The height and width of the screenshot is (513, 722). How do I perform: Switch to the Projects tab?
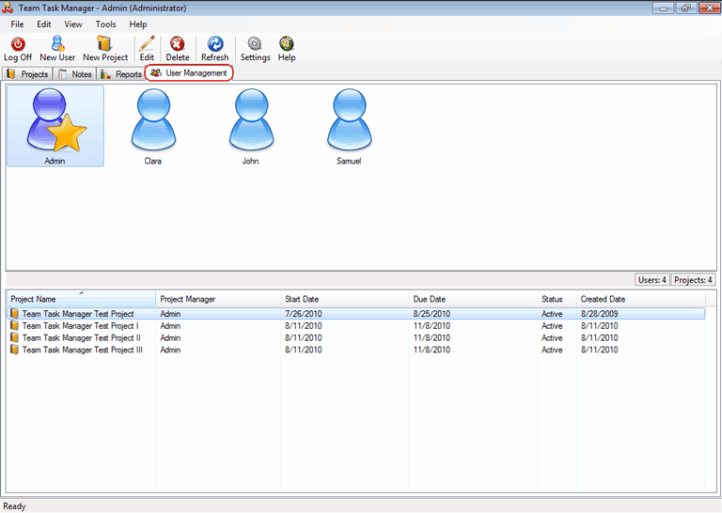tap(28, 74)
